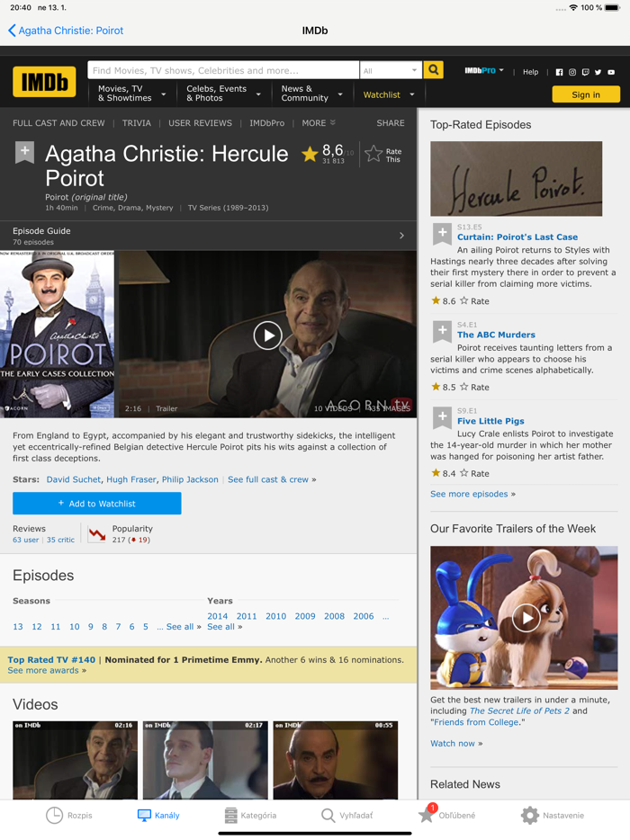Image resolution: width=630 pixels, height=840 pixels.
Task: Click the Find Movies search field
Action: coord(223,70)
